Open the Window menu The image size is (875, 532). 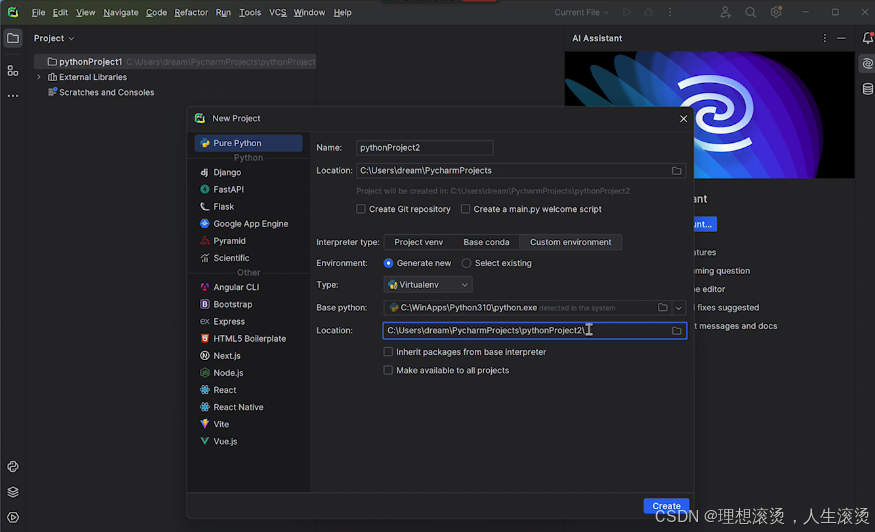coord(309,12)
